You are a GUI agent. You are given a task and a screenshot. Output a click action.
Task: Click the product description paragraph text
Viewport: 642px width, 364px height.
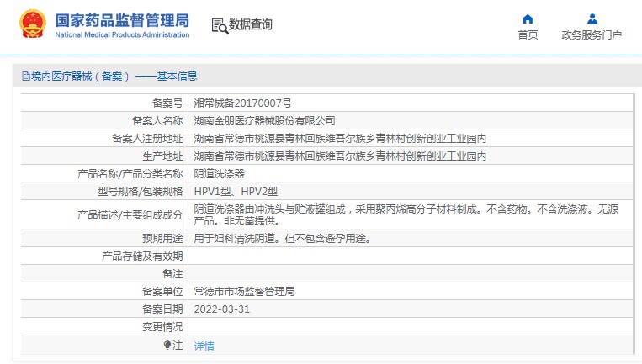(406, 214)
